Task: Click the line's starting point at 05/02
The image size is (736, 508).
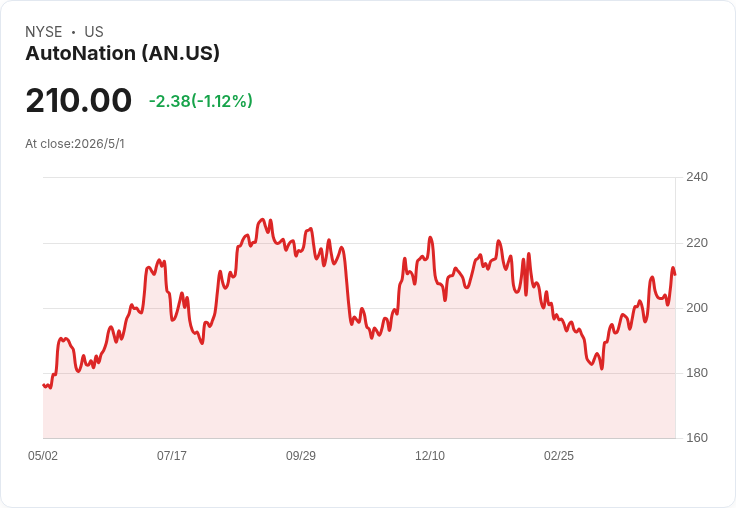Action: 44,385
